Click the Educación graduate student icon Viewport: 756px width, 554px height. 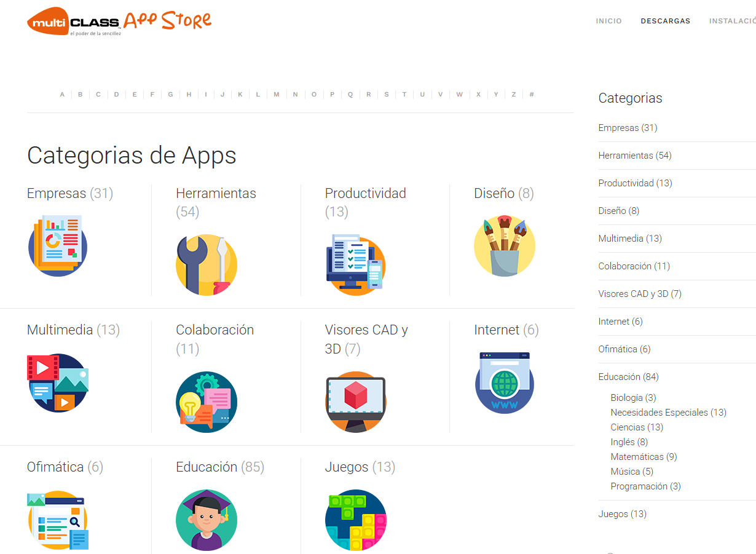coord(207,520)
